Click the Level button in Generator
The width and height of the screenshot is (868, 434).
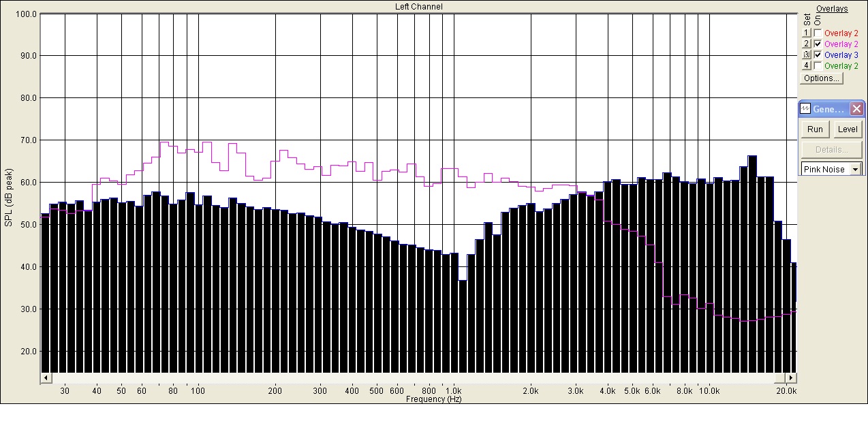coord(848,129)
